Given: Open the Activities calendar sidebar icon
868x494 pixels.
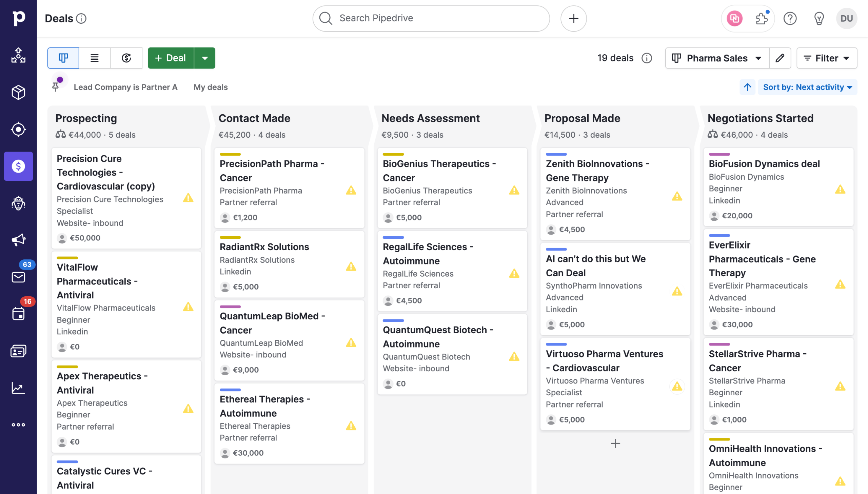Looking at the screenshot, I should [x=18, y=314].
